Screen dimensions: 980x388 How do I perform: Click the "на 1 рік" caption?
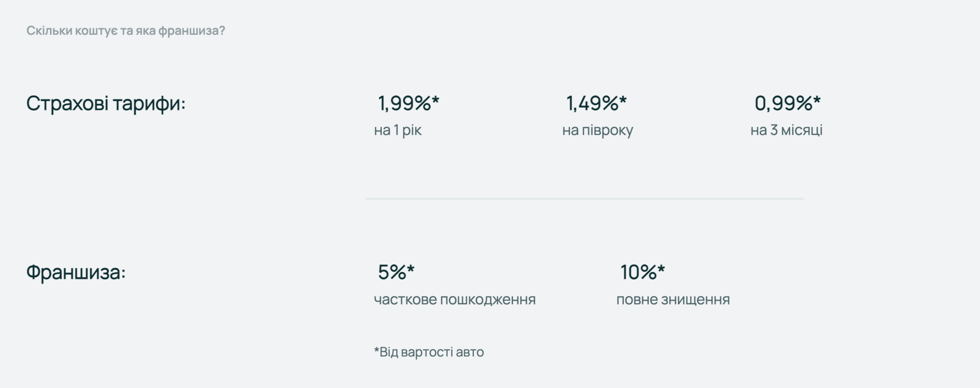tap(397, 130)
